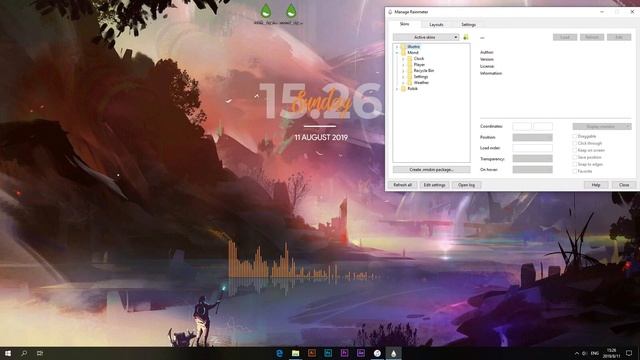Open Microsoft Edge from the taskbar

tap(280, 353)
